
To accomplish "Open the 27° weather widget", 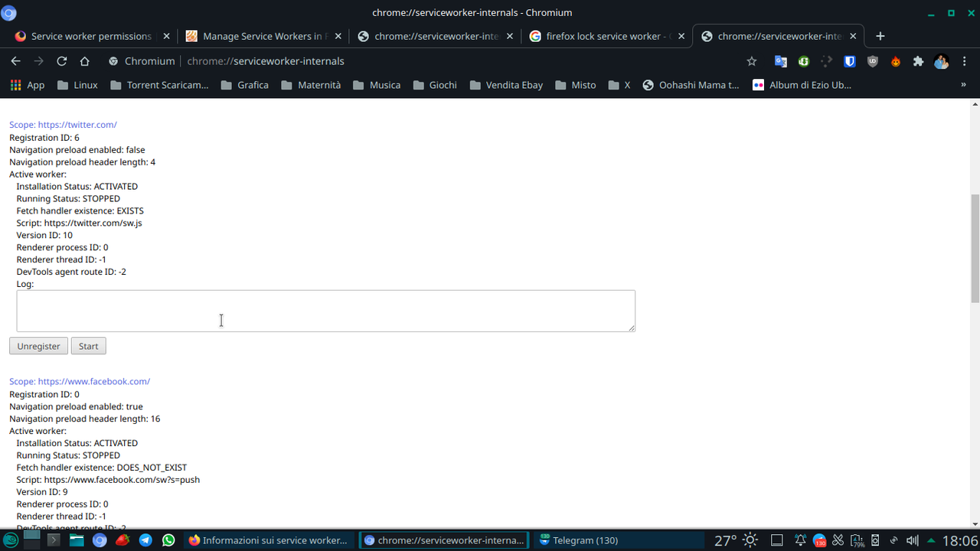I will point(737,540).
